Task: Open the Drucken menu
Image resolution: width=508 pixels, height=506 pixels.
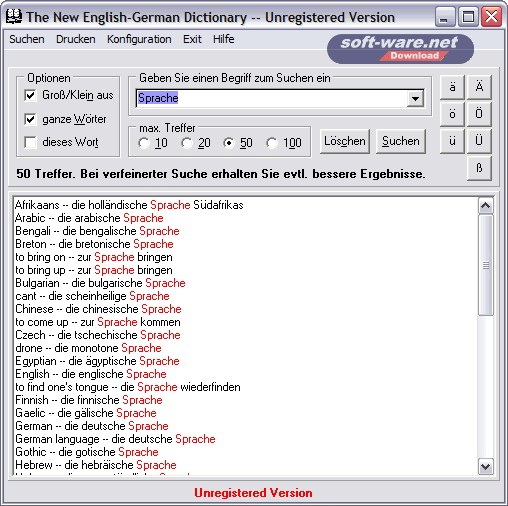Action: 76,39
